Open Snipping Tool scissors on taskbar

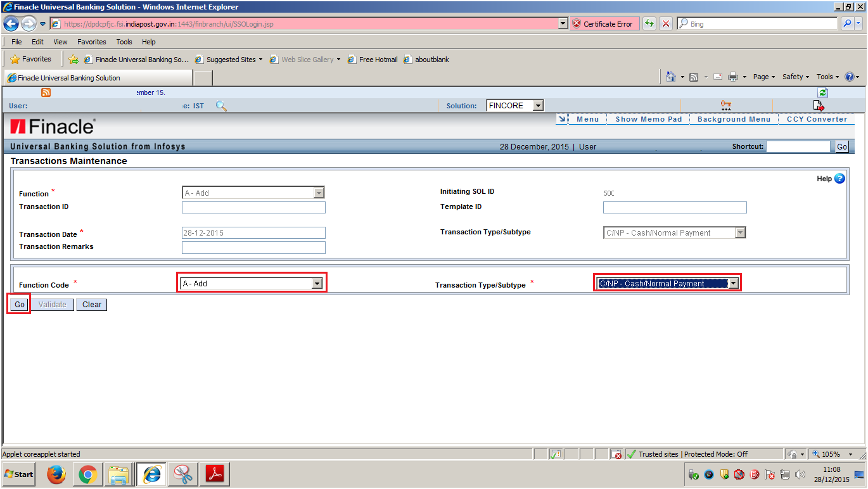click(183, 474)
